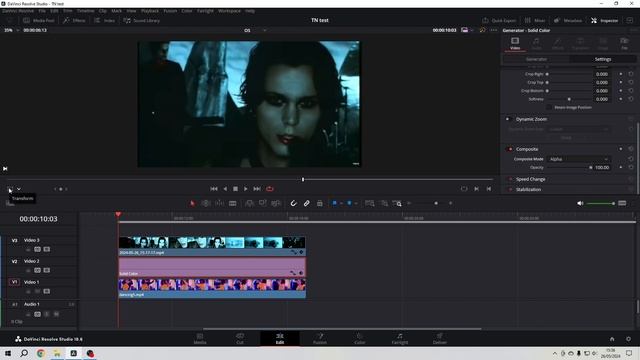
Task: Collapse the Composite section header
Action: 527,149
